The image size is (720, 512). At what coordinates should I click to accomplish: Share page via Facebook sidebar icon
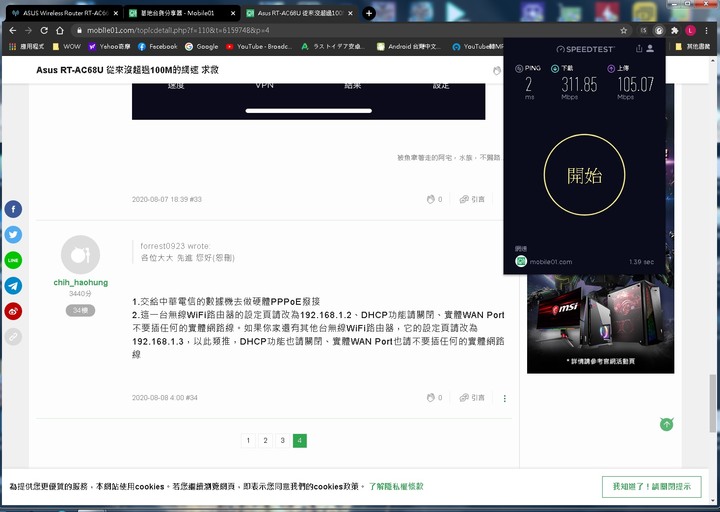[13, 209]
